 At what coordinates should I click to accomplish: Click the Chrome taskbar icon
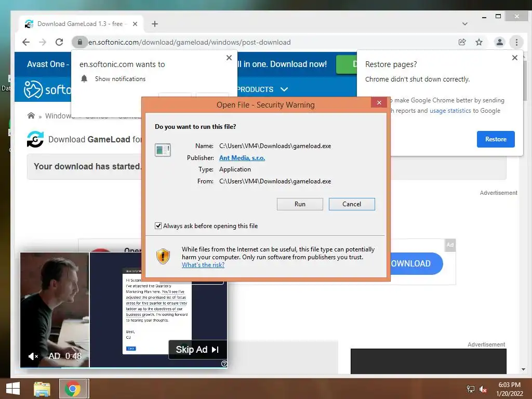(73, 389)
